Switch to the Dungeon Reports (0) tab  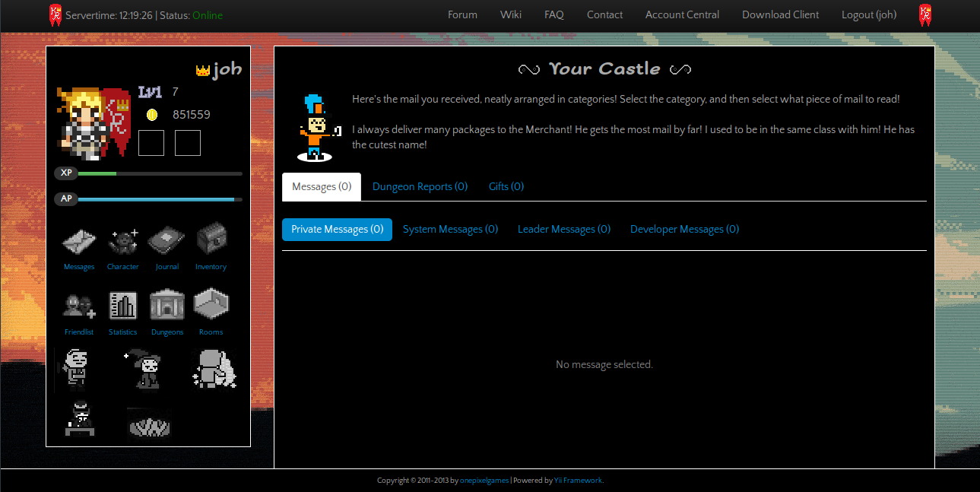click(420, 187)
